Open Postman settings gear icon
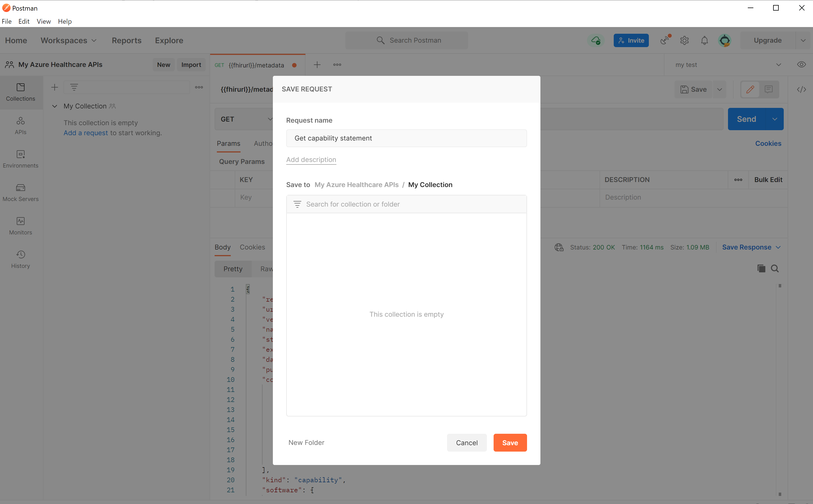 [685, 40]
